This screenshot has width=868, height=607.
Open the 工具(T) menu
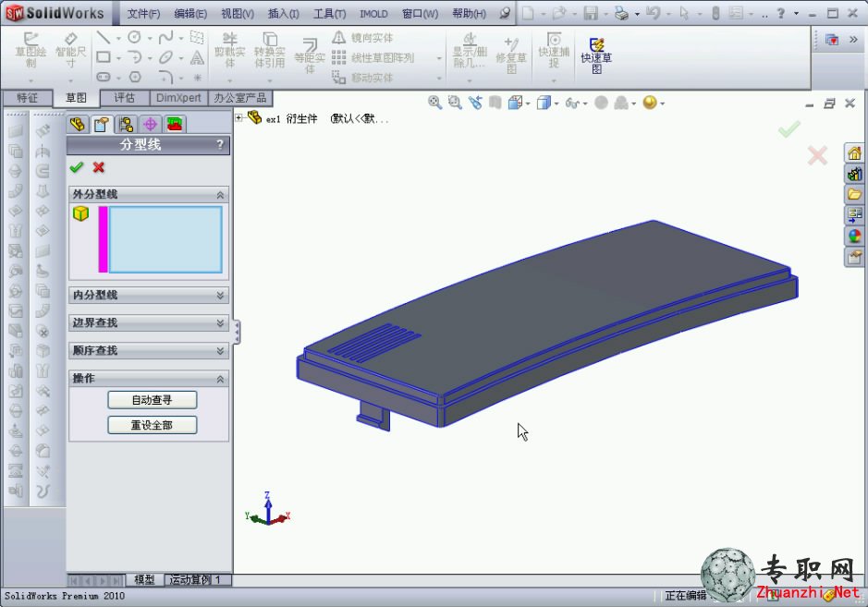coord(329,13)
